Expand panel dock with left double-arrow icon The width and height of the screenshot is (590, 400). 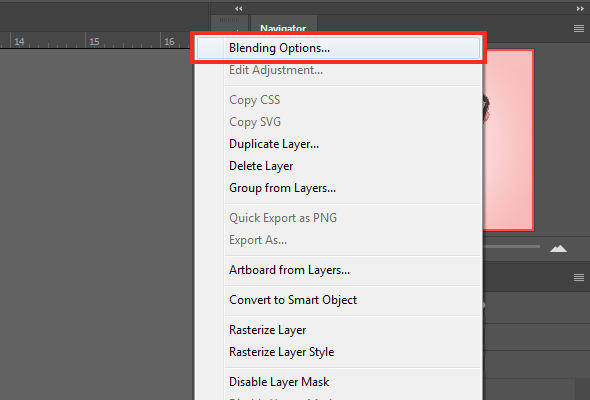click(239, 8)
